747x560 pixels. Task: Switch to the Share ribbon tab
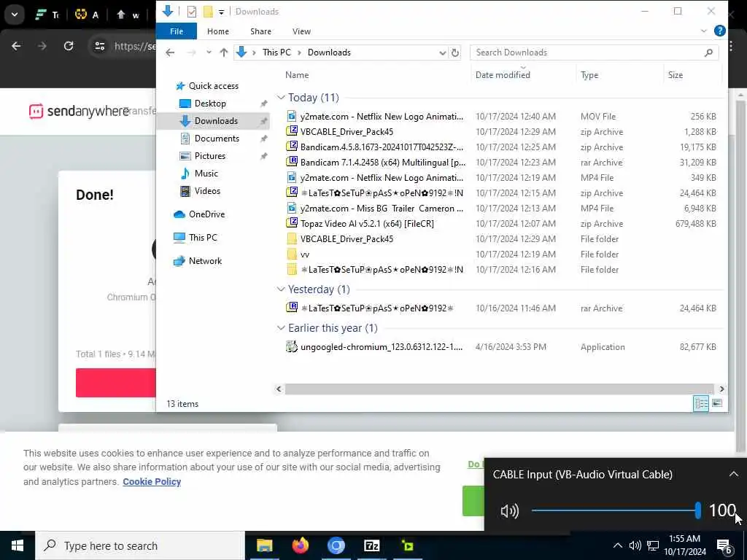[260, 31]
